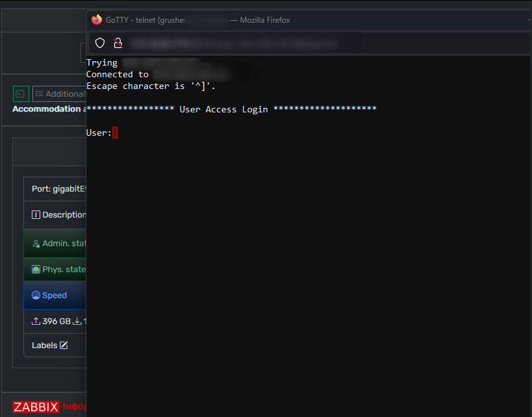Image resolution: width=532 pixels, height=417 pixels.
Task: Click the Description info icon
Action: click(x=36, y=214)
